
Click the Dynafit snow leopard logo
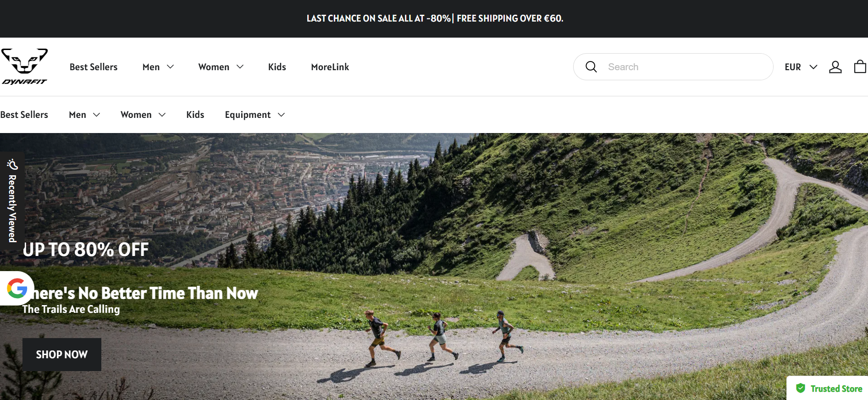coord(25,67)
